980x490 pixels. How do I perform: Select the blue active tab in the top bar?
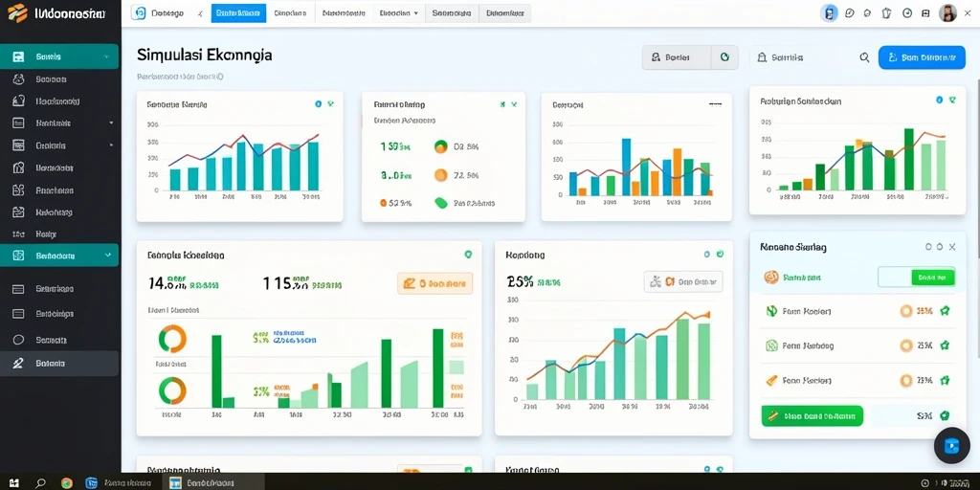coord(238,13)
